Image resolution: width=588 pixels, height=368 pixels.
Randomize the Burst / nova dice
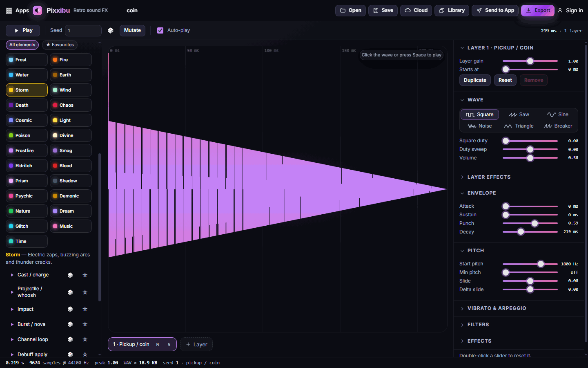(x=70, y=324)
